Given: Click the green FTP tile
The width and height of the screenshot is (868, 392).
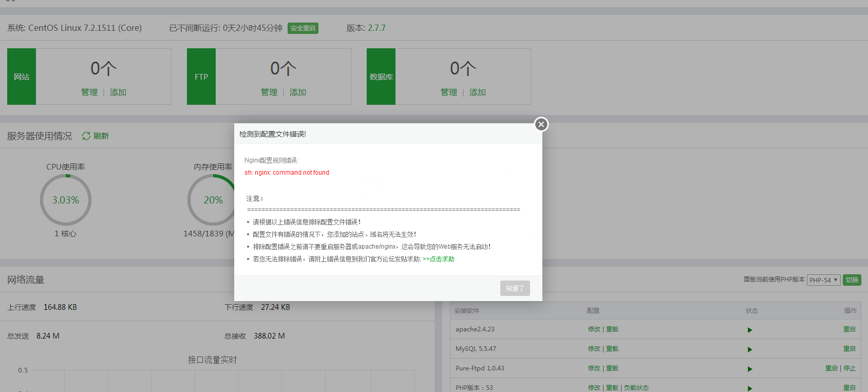Looking at the screenshot, I should pos(201,77).
